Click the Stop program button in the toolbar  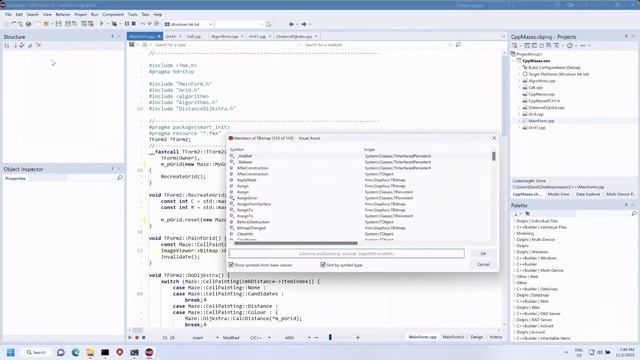click(x=134, y=24)
